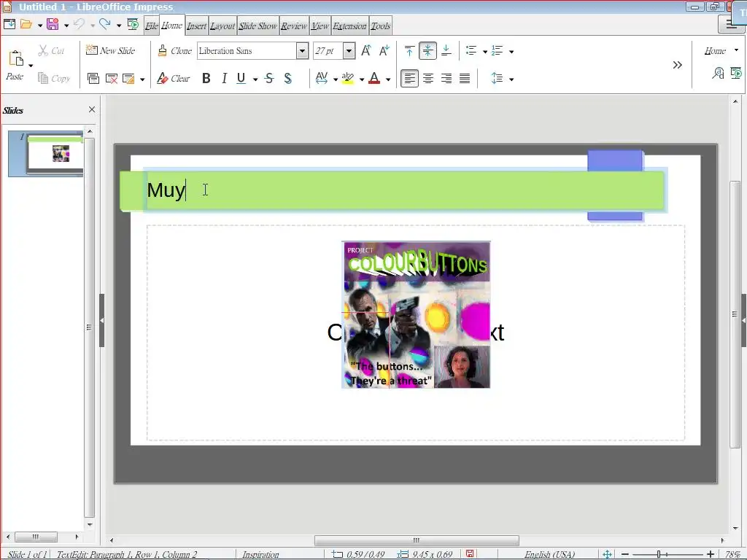This screenshot has height=560, width=747.
Task: Click the Undo arrow icon
Action: click(79, 25)
